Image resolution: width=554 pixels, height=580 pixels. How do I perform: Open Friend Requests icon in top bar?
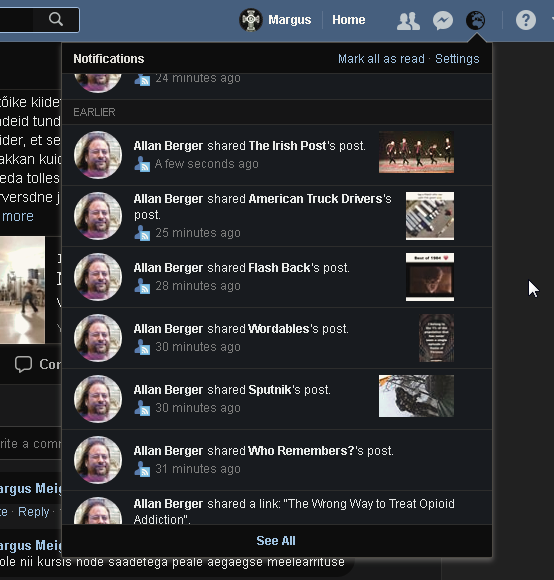click(x=408, y=21)
